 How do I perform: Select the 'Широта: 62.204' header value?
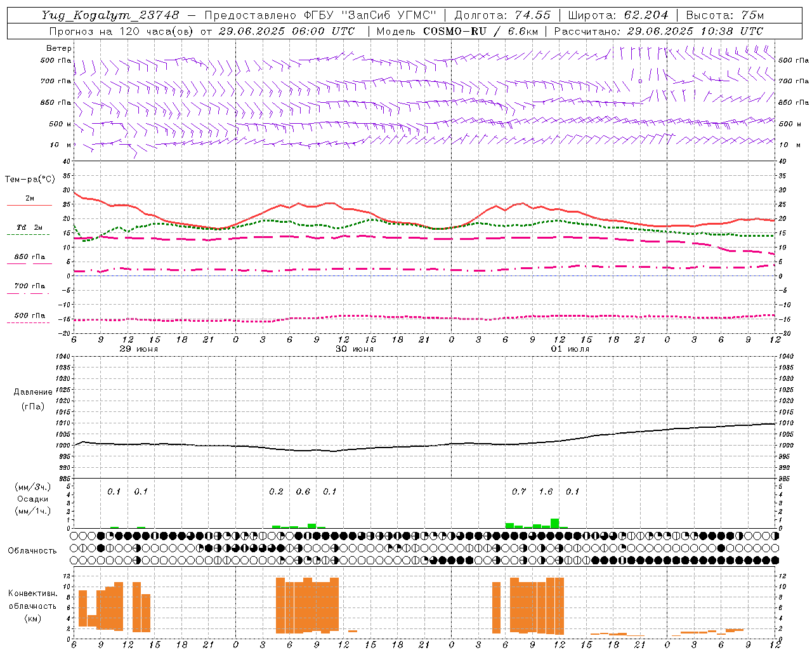[618, 15]
